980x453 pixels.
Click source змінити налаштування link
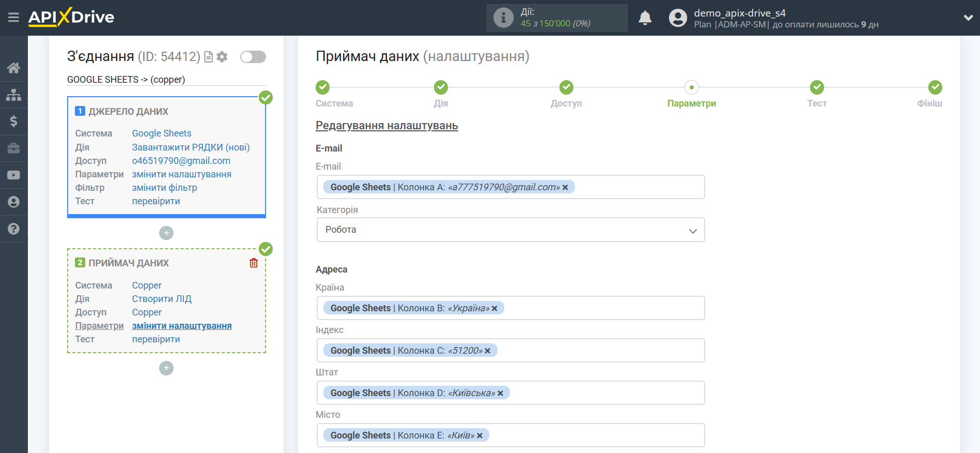pos(182,174)
